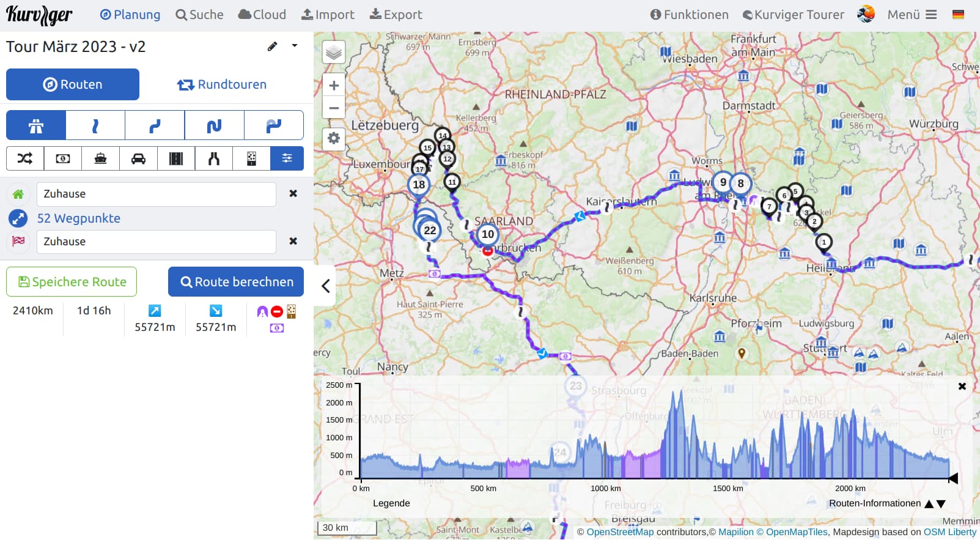
Task: Open the Planung menu
Action: click(130, 15)
